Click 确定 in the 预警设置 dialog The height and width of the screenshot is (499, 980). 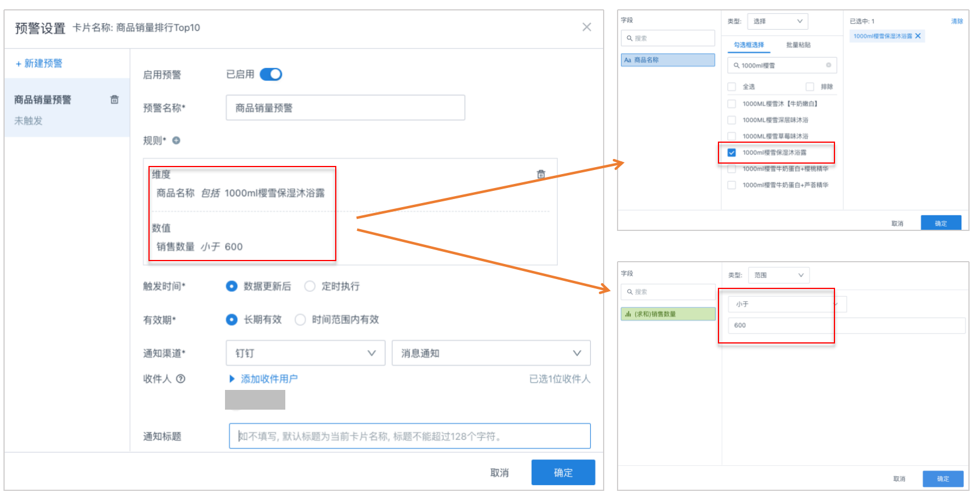(x=562, y=472)
